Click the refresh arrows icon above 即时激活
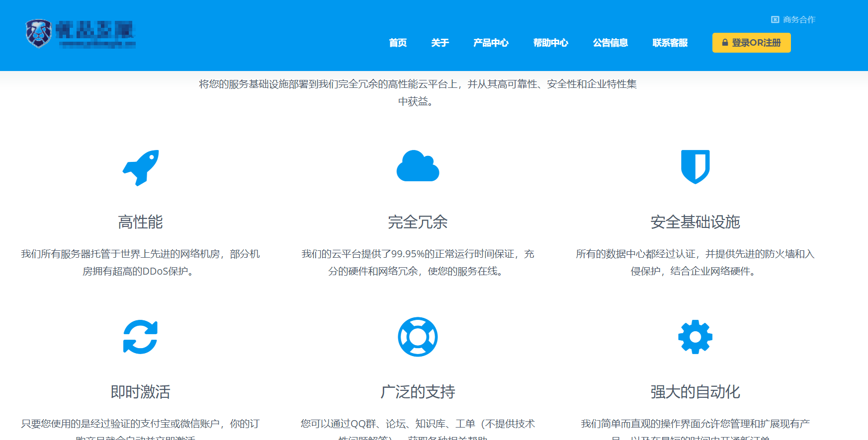Image resolution: width=868 pixels, height=440 pixels. click(140, 337)
